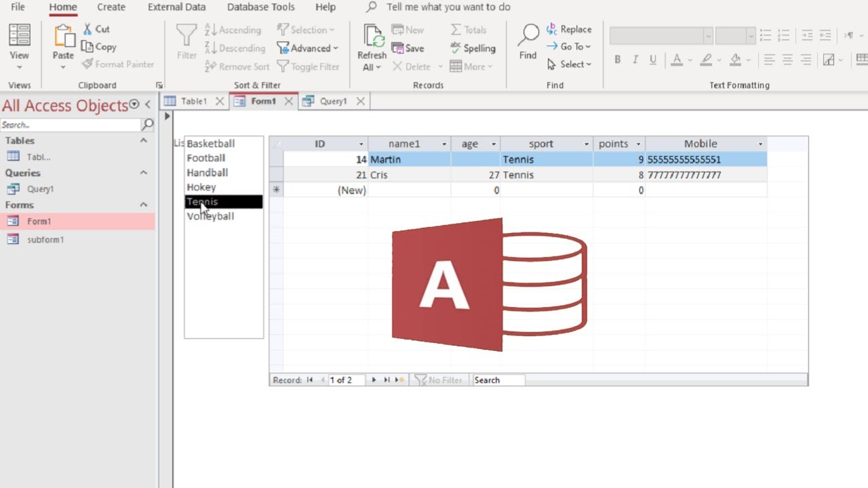Viewport: 868px width, 488px height.
Task: Click the Tell me what you want field
Action: click(x=448, y=7)
